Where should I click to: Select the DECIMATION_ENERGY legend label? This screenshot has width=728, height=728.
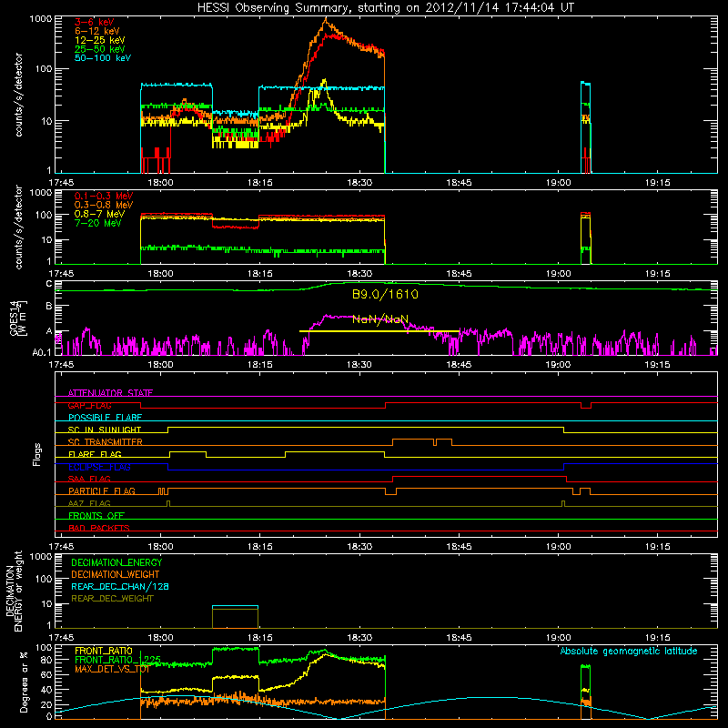[x=116, y=562]
